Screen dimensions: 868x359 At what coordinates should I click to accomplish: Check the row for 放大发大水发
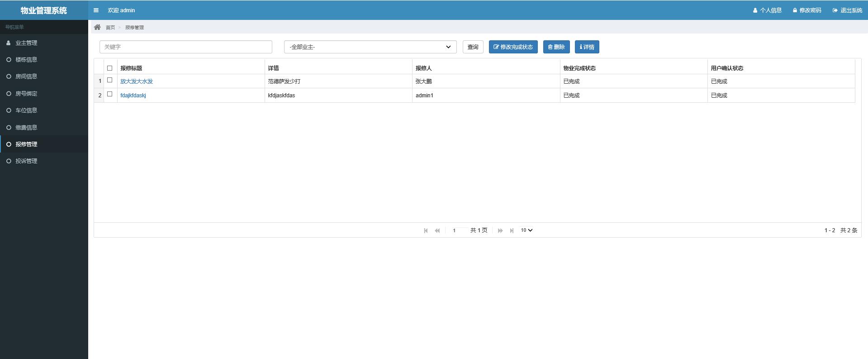click(109, 80)
